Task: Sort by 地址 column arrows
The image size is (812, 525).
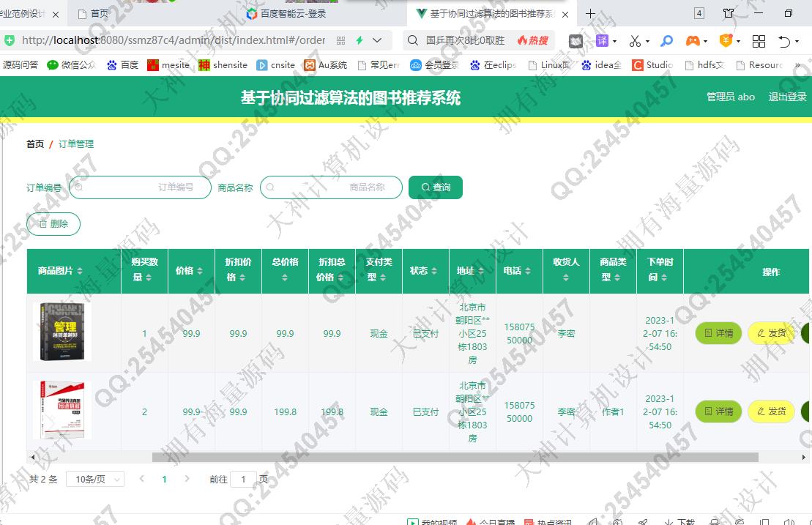Action: click(x=481, y=271)
